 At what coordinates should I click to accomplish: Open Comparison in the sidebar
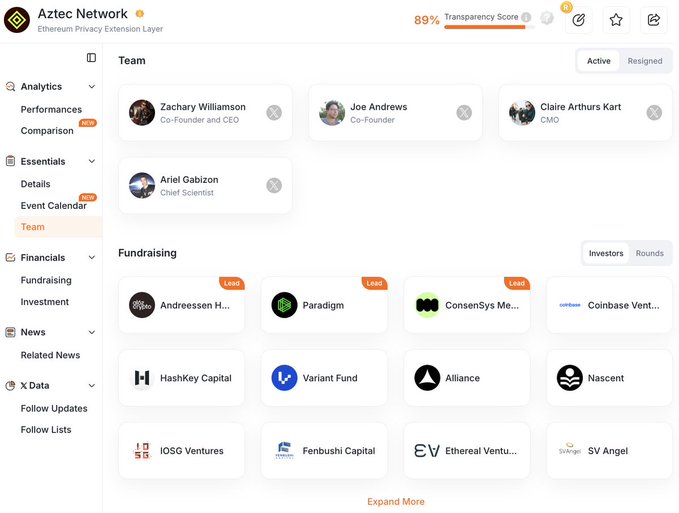tap(47, 131)
